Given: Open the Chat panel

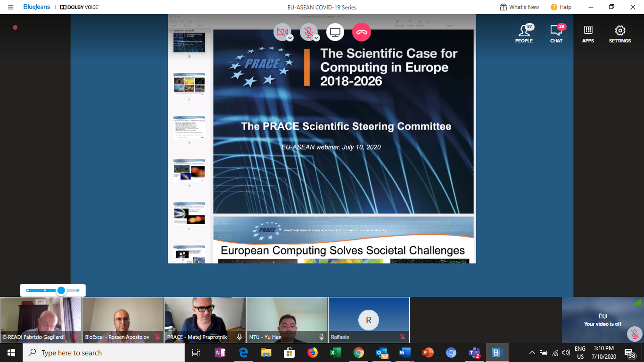Looking at the screenshot, I should coord(556,33).
